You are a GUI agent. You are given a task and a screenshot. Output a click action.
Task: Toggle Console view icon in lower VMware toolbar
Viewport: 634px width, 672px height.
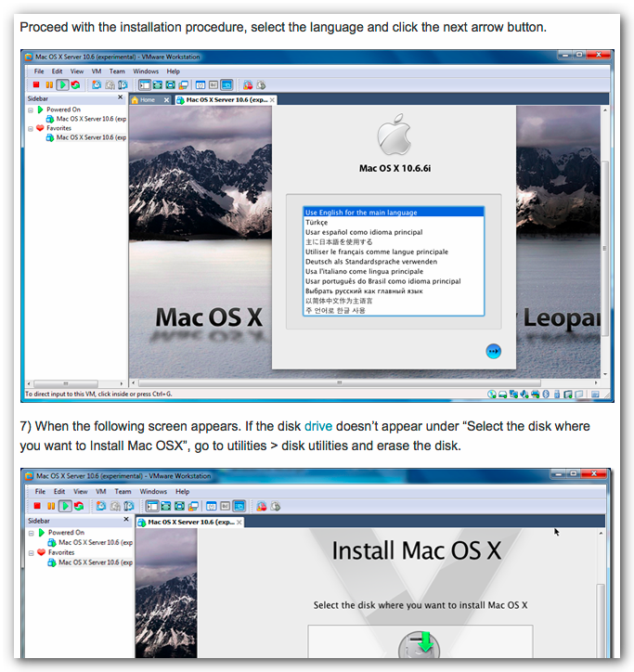239,506
